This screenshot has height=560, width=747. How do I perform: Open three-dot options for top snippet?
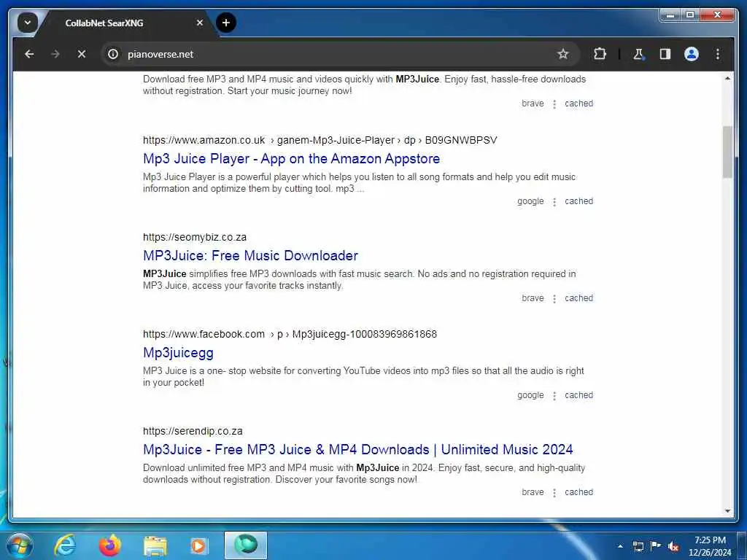554,104
